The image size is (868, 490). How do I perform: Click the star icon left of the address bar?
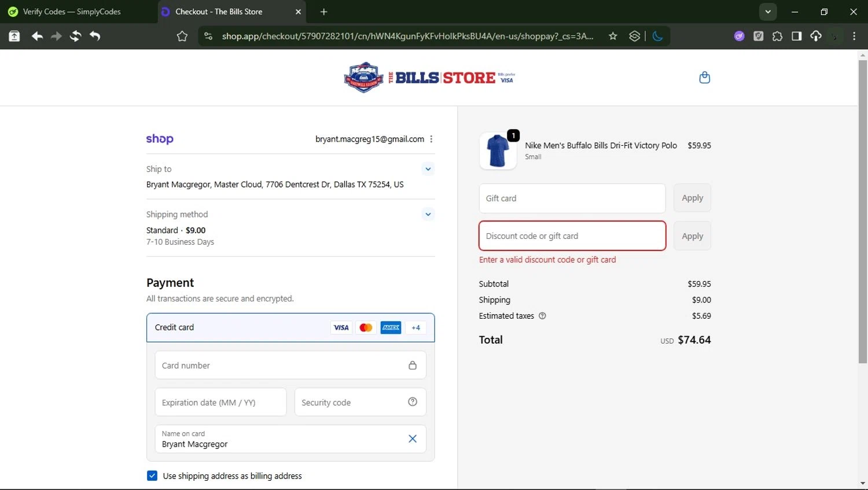182,36
